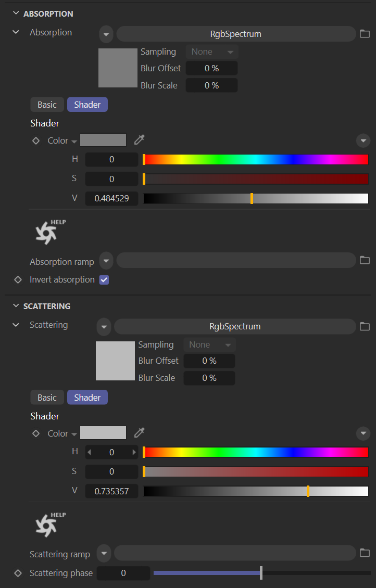Click the folder icon for Scattering ramp
The height and width of the screenshot is (588, 376).
tap(365, 553)
